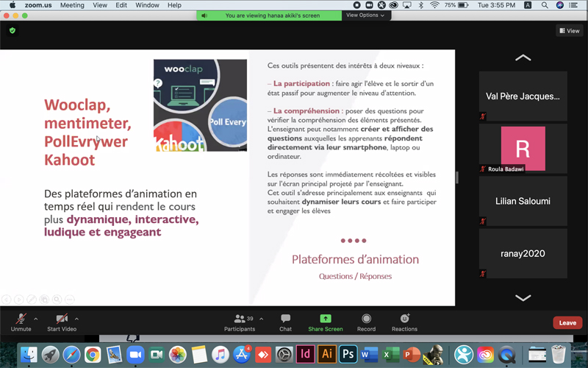Open QuickTime Player in the Dock
This screenshot has width=588, height=368.
[506, 354]
